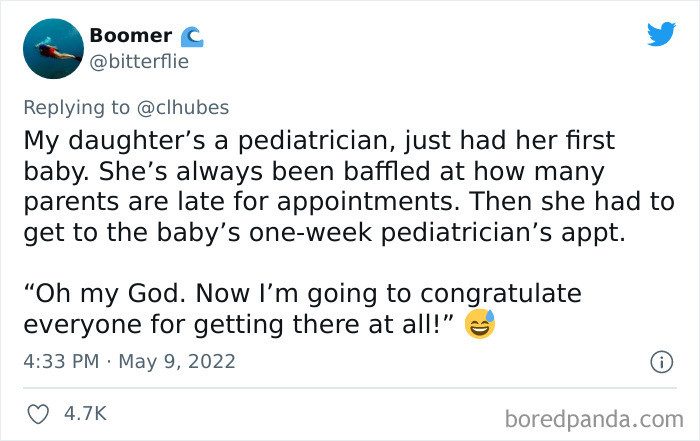Click the sweating smile emoji

pyautogui.click(x=480, y=324)
